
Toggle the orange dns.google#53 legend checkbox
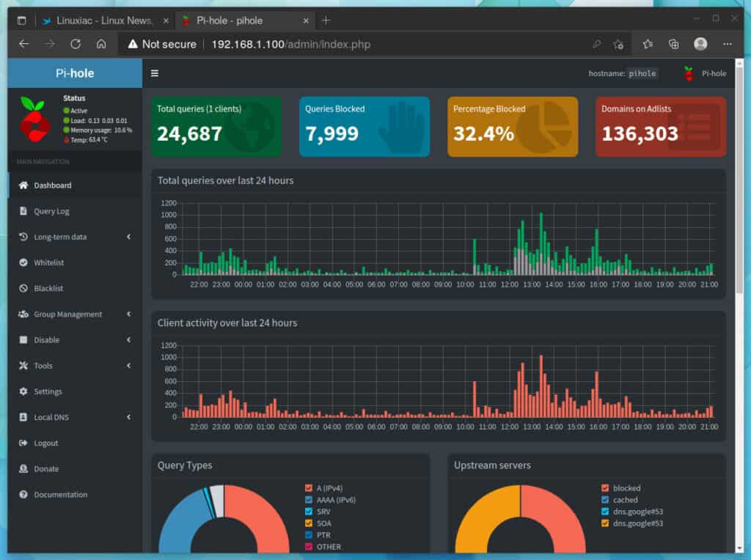[x=605, y=523]
